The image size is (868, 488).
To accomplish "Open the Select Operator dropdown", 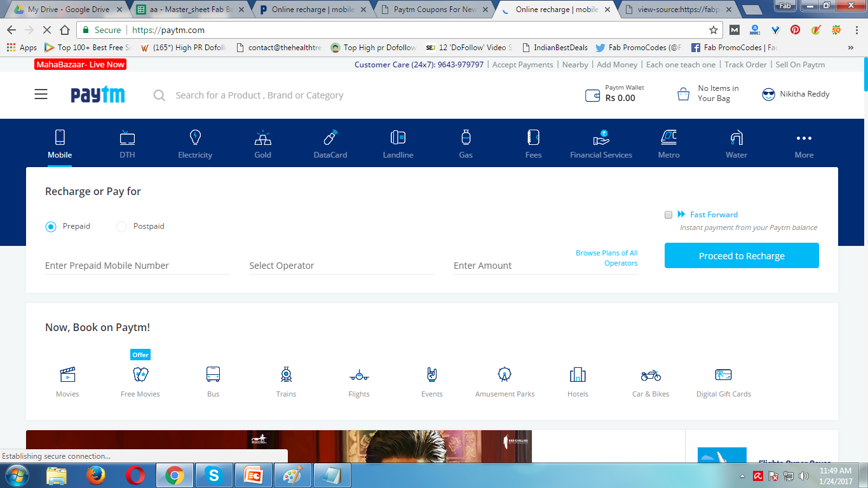I will pyautogui.click(x=342, y=266).
